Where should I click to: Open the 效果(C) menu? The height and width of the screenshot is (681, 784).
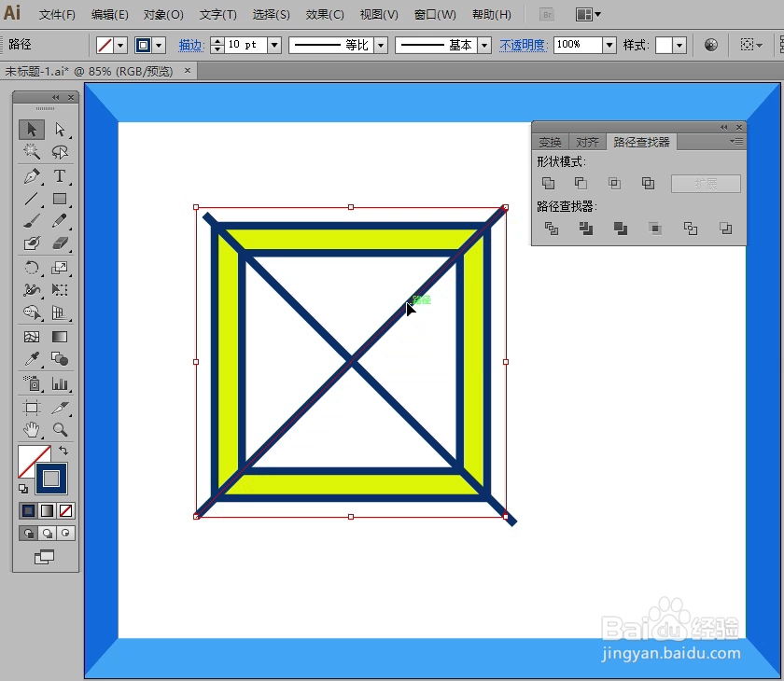(x=325, y=15)
